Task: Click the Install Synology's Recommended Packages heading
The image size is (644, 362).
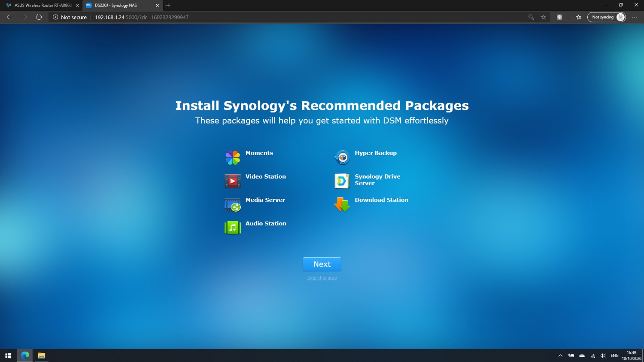Action: [322, 106]
